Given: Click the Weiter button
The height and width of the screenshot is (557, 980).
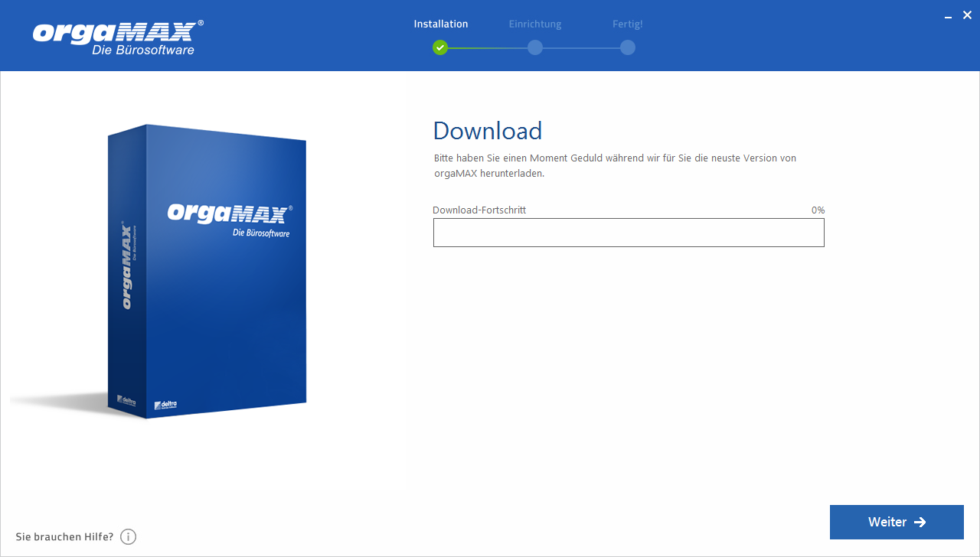Looking at the screenshot, I should point(897,522).
